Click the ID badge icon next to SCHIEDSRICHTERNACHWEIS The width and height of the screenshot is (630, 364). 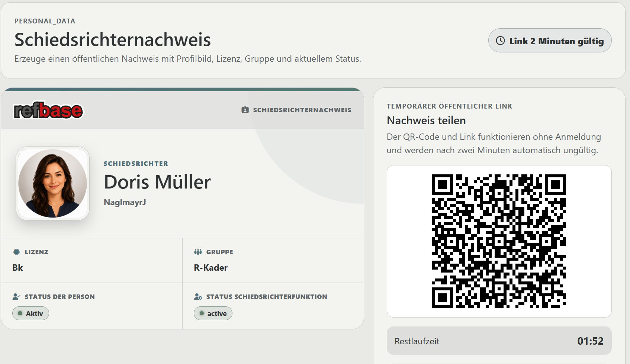tap(245, 110)
